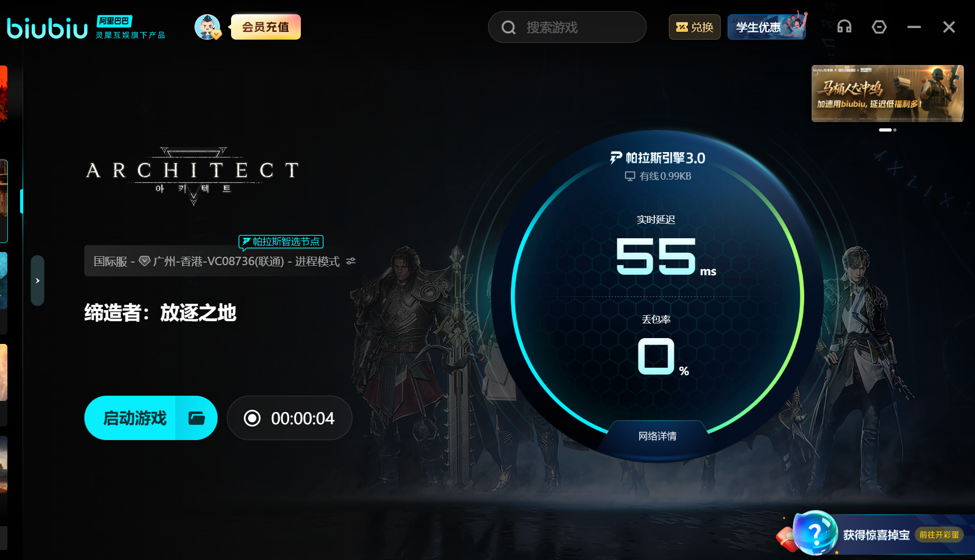
Task: Expand the left game sidebar arrow
Action: point(38,281)
